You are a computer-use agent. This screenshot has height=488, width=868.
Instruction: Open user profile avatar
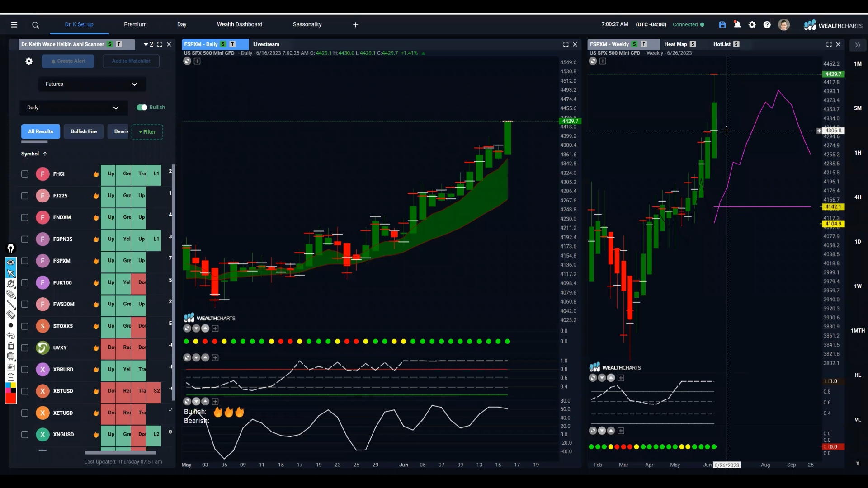coord(784,25)
